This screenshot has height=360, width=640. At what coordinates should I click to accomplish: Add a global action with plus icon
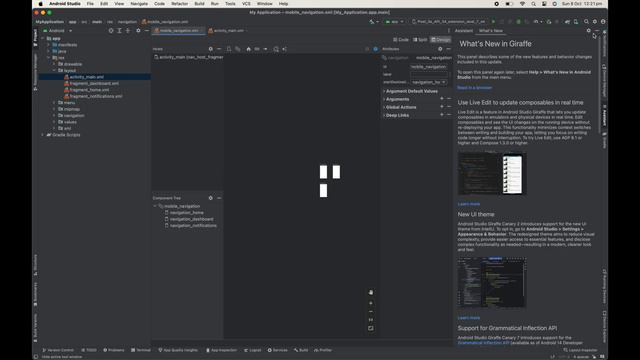(x=442, y=107)
